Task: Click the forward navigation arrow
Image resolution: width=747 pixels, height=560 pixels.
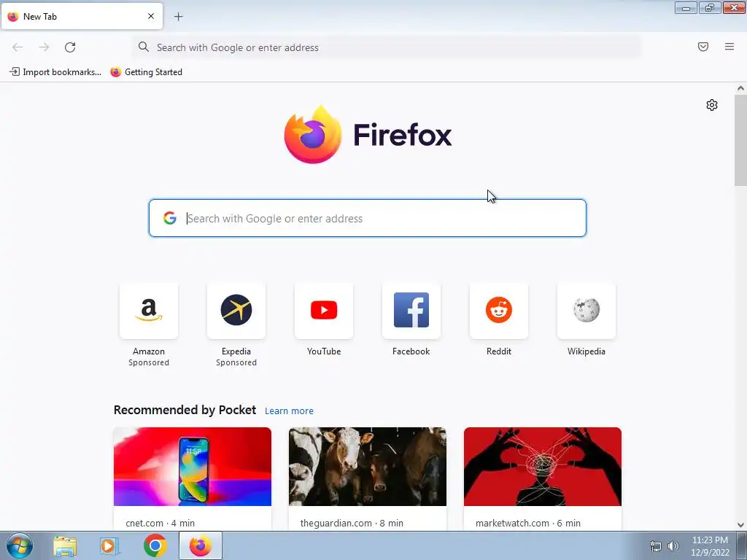Action: 44,47
